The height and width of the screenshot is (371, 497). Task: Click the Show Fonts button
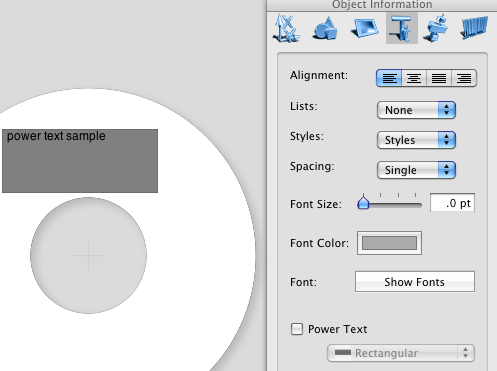pos(415,282)
